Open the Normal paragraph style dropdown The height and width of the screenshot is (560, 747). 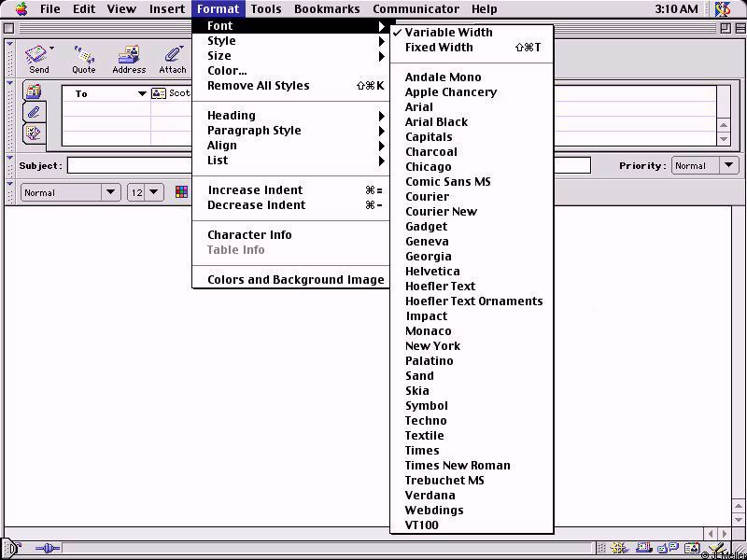point(71,193)
